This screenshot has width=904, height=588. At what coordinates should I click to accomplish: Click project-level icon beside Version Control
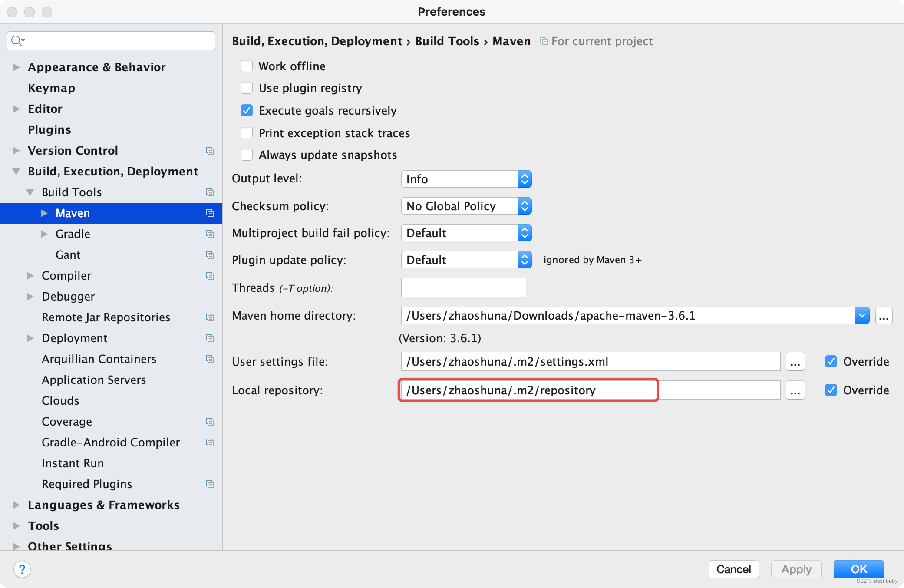(209, 151)
